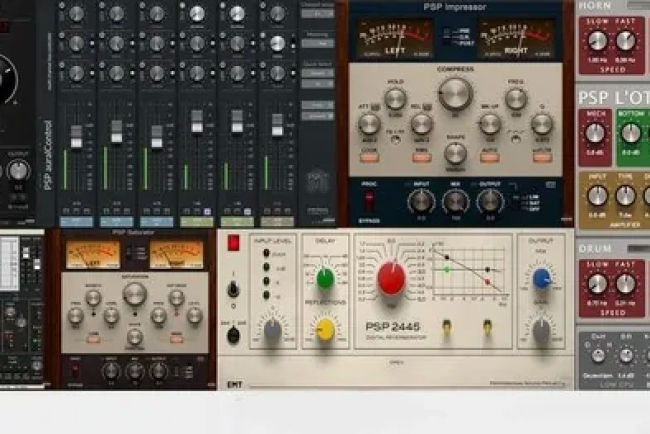Toggle the RMS button on PSP Impressor
650x434 pixels.
pyautogui.click(x=422, y=158)
